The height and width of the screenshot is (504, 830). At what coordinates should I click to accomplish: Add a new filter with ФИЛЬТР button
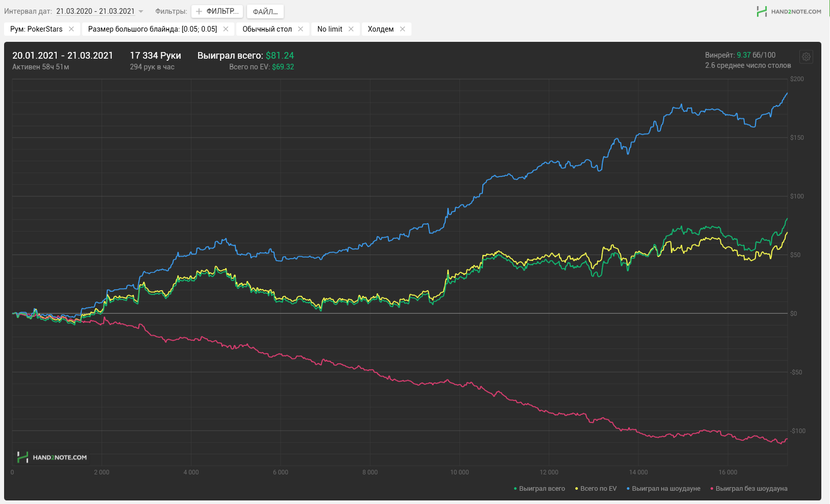point(217,11)
